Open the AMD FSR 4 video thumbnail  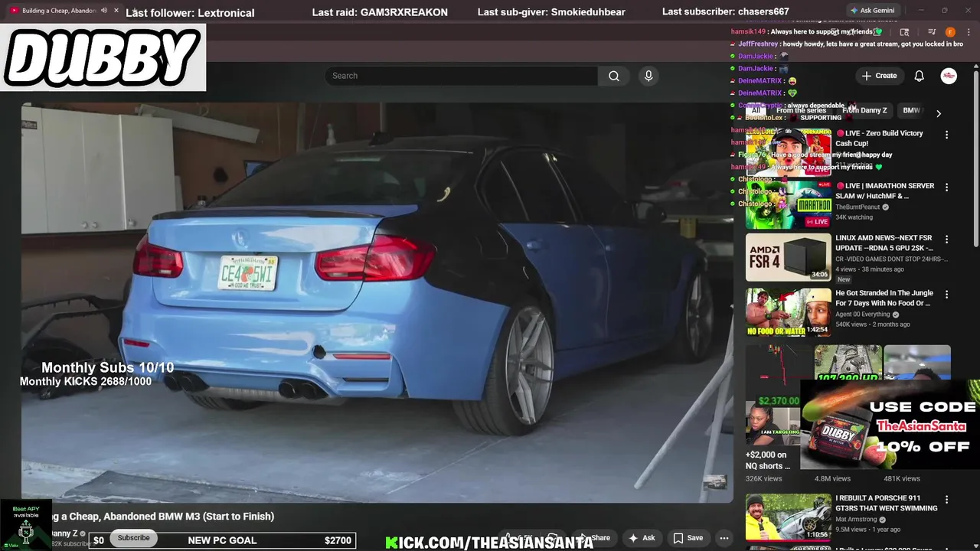(x=789, y=257)
